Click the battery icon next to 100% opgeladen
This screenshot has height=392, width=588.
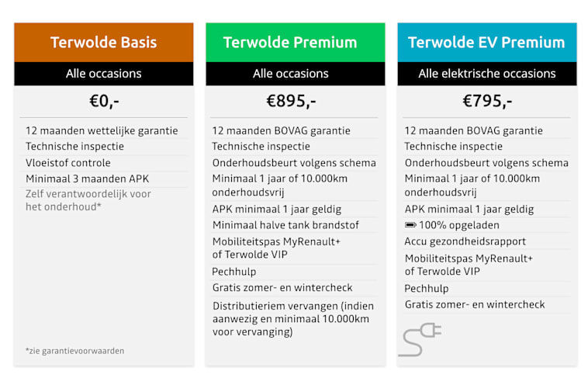pos(410,225)
